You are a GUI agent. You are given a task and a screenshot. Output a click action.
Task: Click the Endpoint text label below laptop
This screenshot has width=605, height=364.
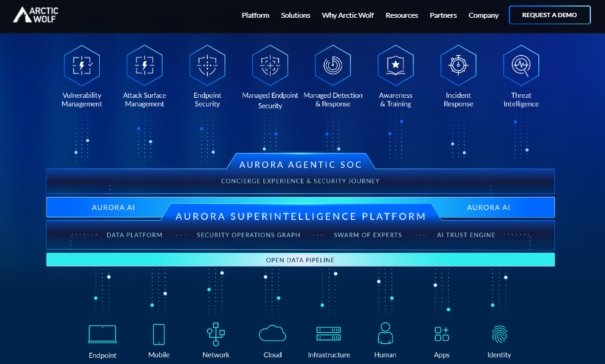click(x=102, y=355)
